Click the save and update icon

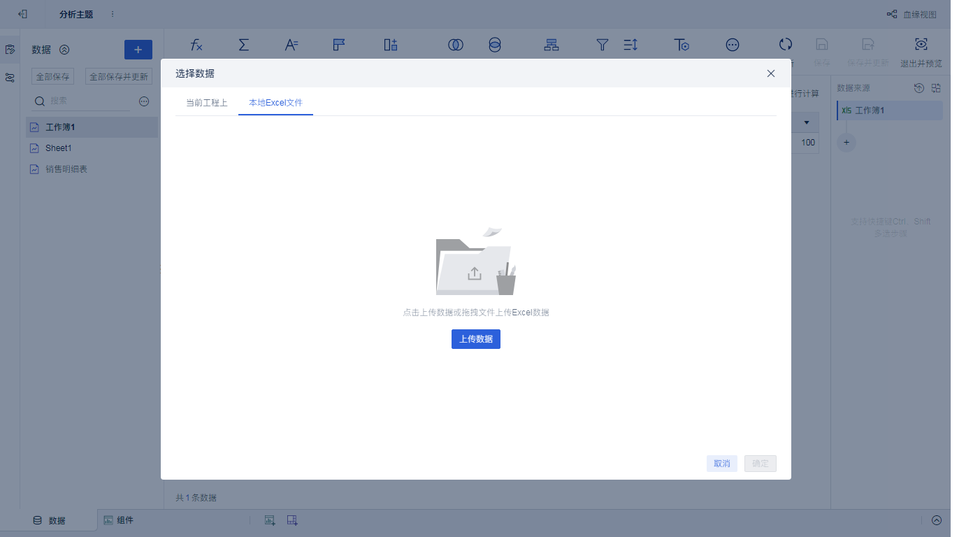pyautogui.click(x=867, y=44)
